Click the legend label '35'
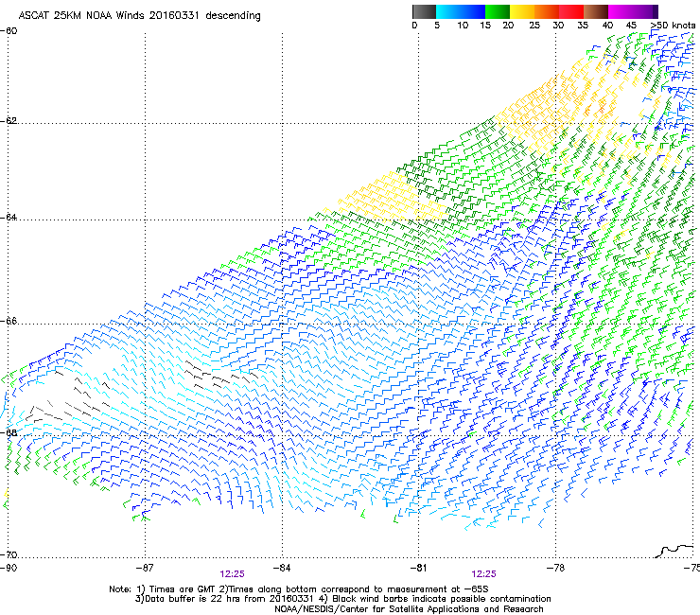Viewport: 700px width, 615px height. 583,26
